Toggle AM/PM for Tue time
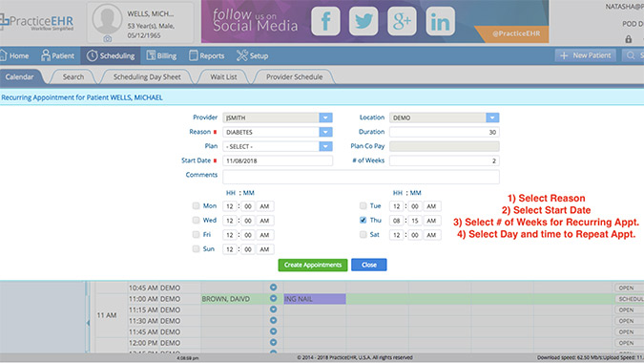644x363 pixels. pyautogui.click(x=431, y=206)
